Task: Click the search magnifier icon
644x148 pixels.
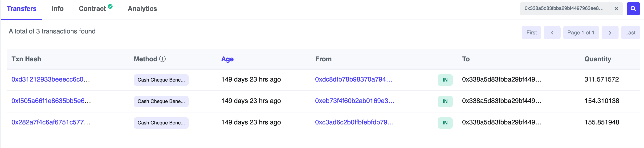Action: 633,8
